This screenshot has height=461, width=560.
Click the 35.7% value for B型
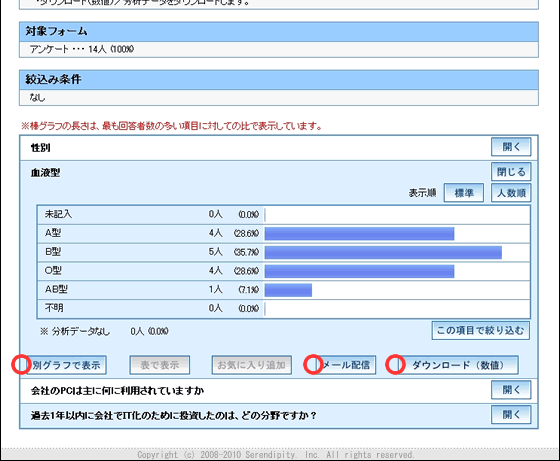pos(246,252)
